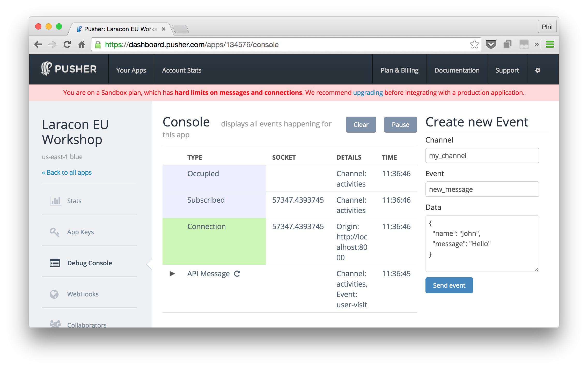Open the Documentation nav item
Image resolution: width=588 pixels, height=369 pixels.
click(x=457, y=70)
